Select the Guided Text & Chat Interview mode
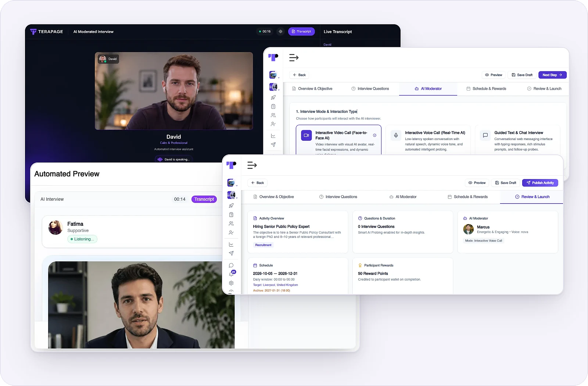This screenshot has height=386, width=588. [517, 140]
